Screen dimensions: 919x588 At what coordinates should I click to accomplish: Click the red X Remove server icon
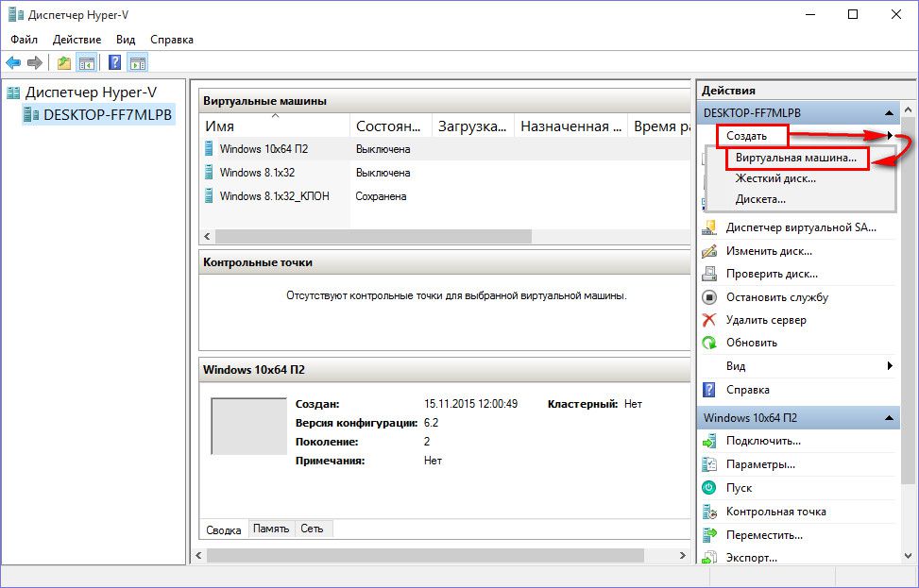(709, 320)
